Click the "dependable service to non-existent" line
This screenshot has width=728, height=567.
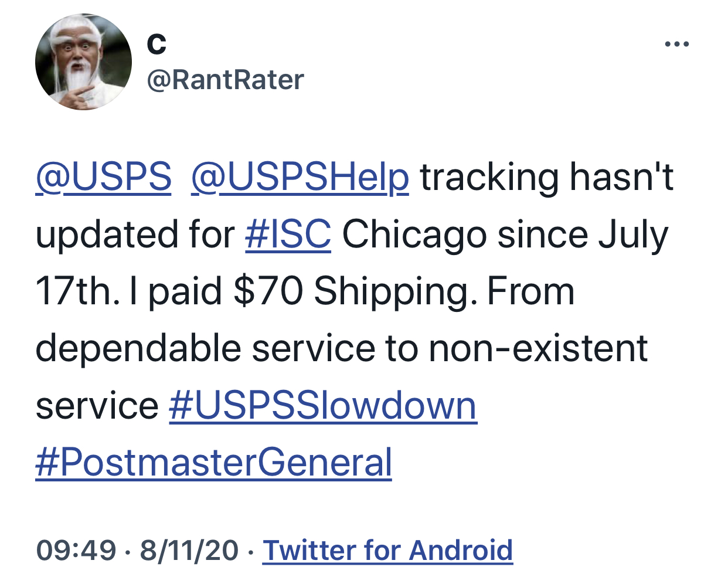tap(342, 348)
